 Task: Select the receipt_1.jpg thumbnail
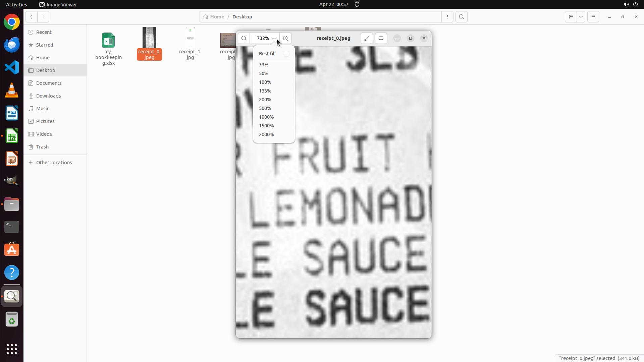[x=190, y=38]
